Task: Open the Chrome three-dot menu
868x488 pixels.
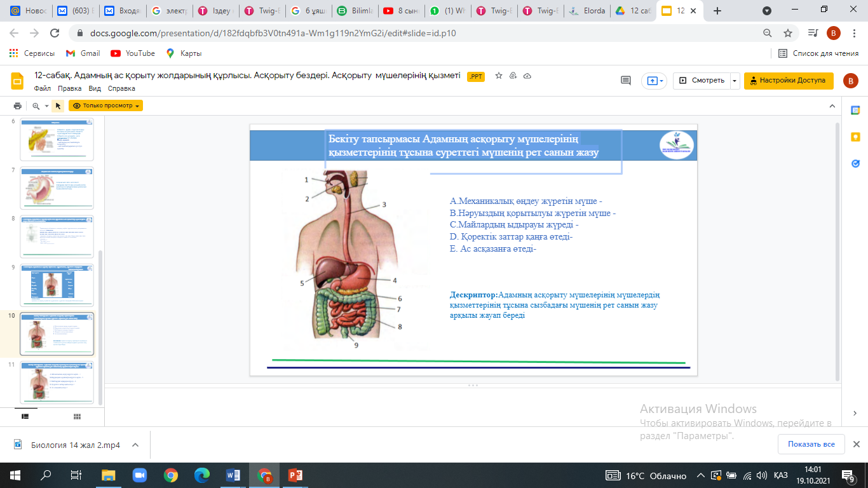Action: [855, 33]
